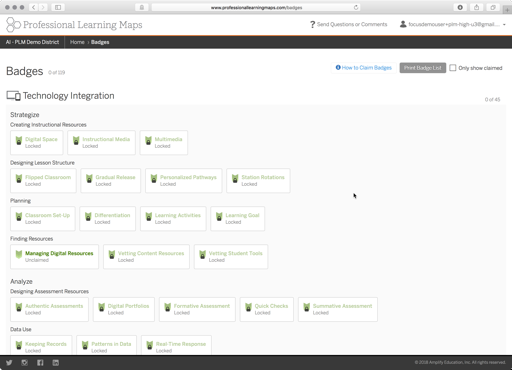Click the Station Rotations badge icon
Screen dimensions: 512x370
pyautogui.click(x=235, y=179)
